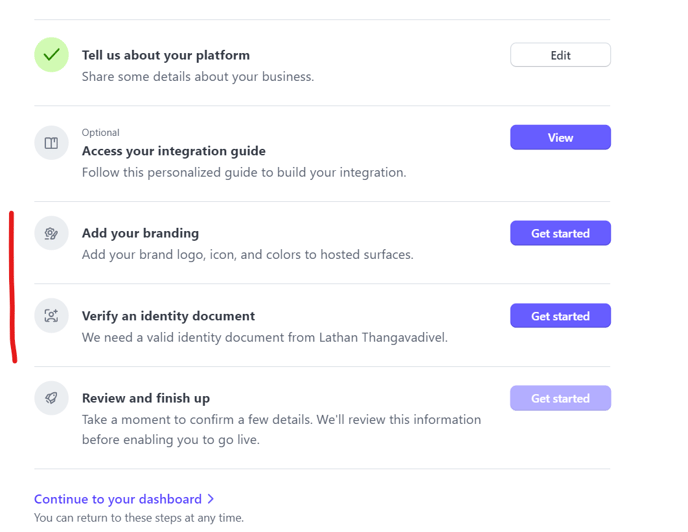Click the integration guide book icon
This screenshot has width=688, height=532.
pyautogui.click(x=51, y=143)
